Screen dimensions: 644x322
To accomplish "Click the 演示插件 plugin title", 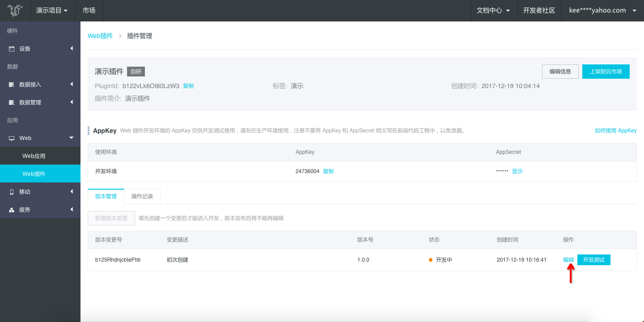I will [x=109, y=72].
